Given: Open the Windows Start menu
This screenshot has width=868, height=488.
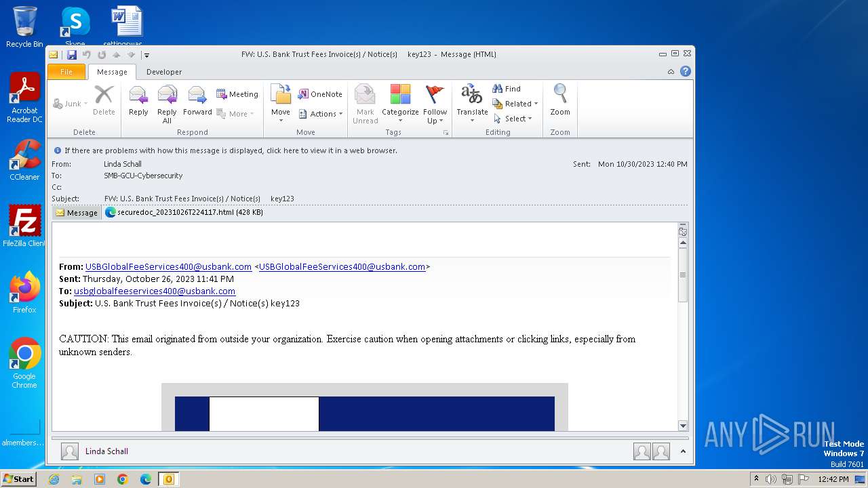Looking at the screenshot, I should tap(18, 479).
